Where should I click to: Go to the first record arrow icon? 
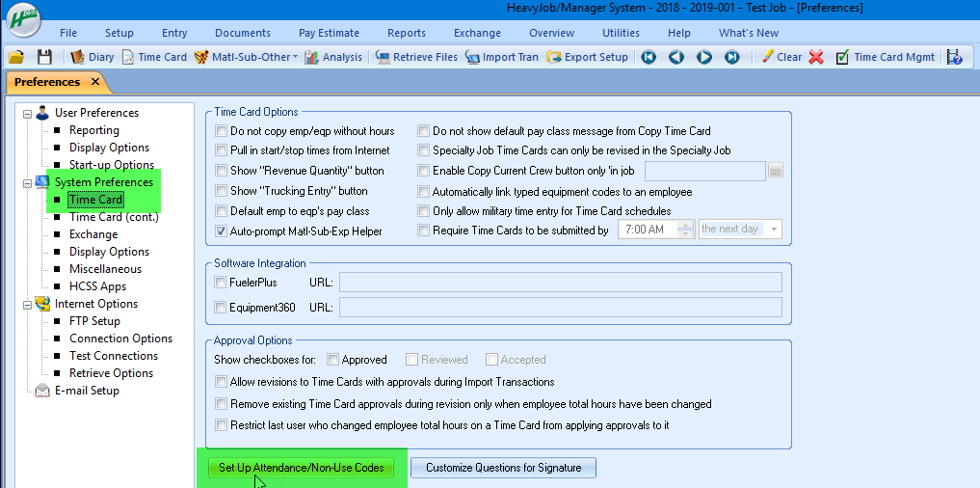[649, 57]
